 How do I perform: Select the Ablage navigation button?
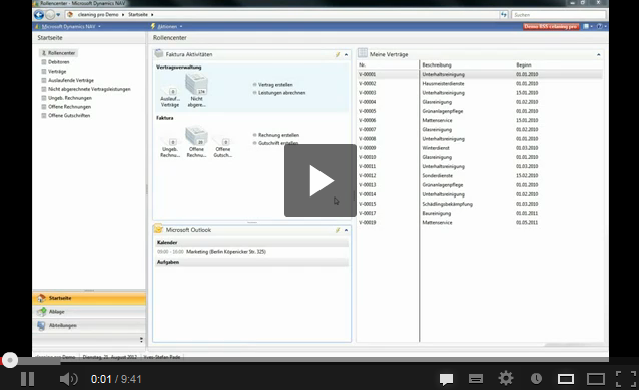89,312
